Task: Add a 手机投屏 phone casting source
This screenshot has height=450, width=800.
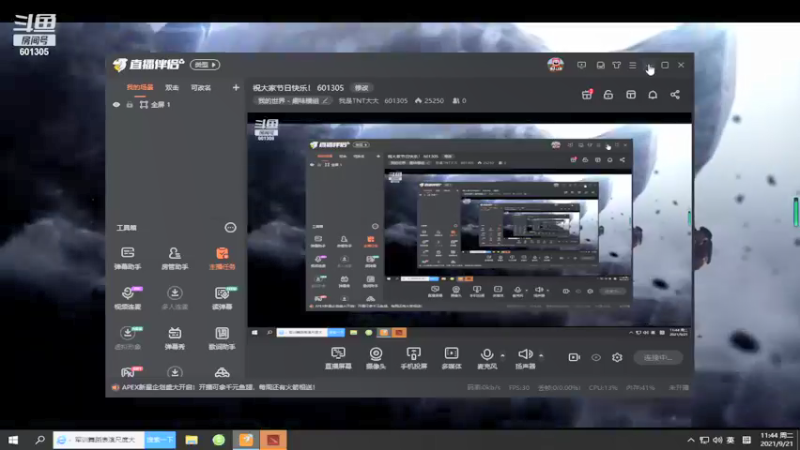Action: [413, 358]
